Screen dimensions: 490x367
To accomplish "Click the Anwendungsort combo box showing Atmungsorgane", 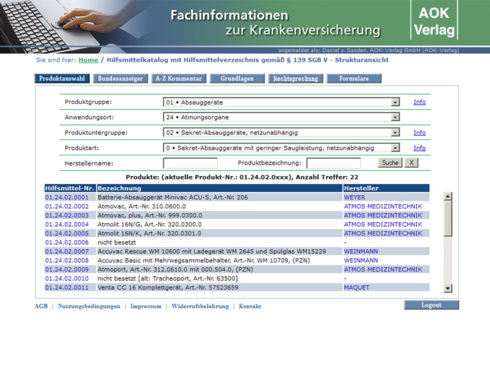I will 281,117.
